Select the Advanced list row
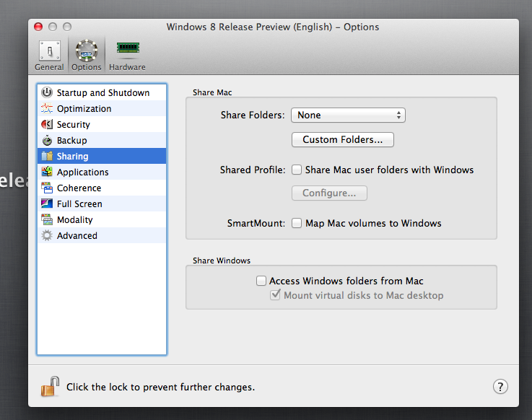Screen dimensions: 532x420 [102, 235]
